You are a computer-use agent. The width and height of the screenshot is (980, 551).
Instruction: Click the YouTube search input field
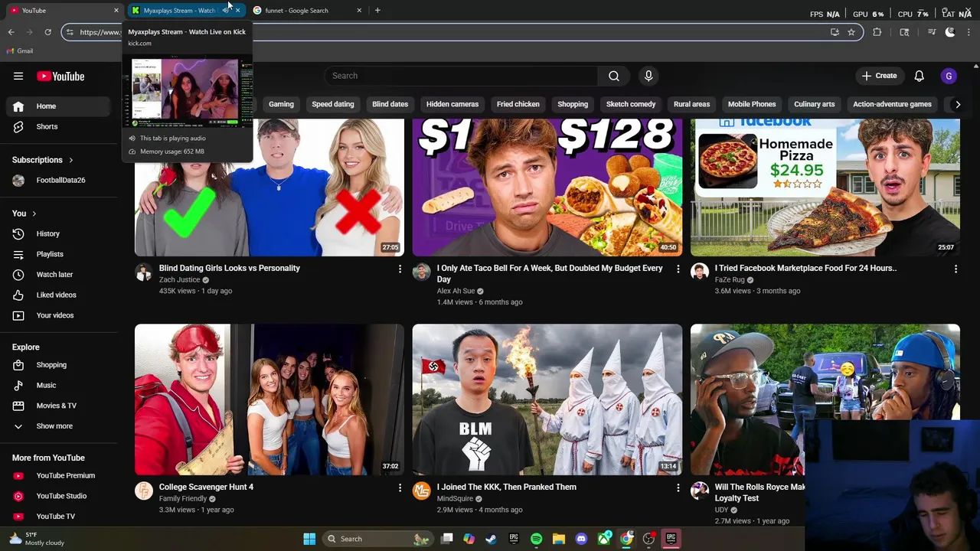[x=462, y=76]
